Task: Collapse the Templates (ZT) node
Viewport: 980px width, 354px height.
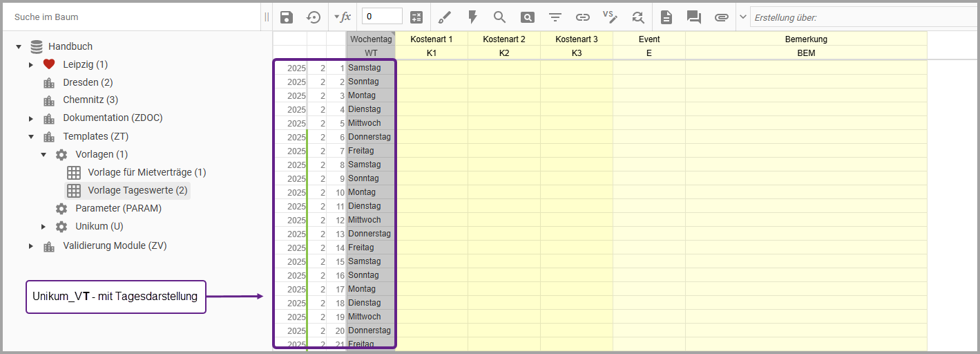Action: [x=31, y=137]
